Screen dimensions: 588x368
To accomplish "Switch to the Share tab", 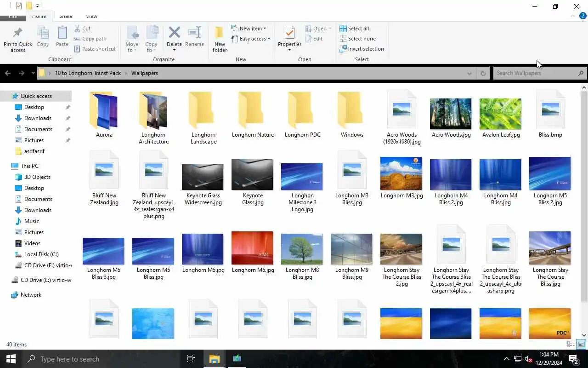I will tap(66, 16).
